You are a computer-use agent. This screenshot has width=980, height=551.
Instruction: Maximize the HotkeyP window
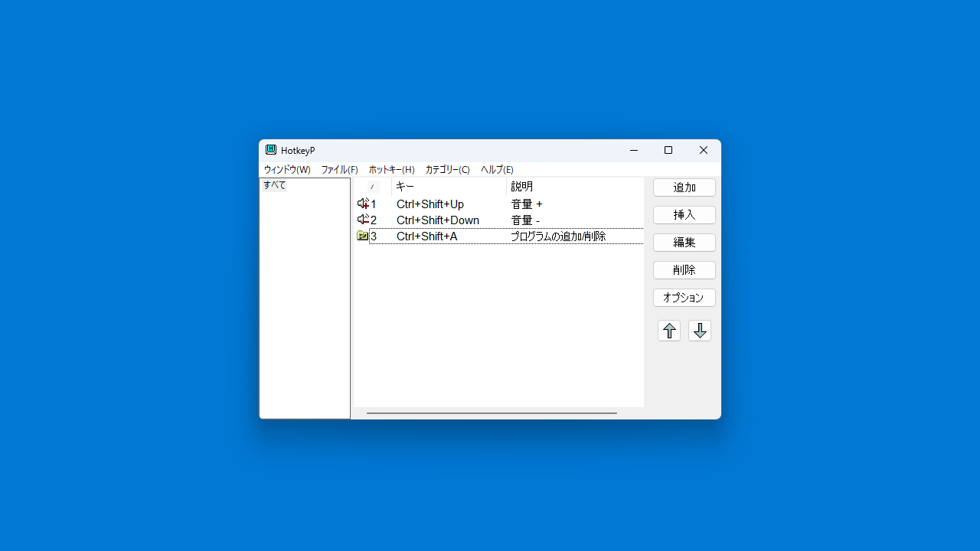point(668,150)
